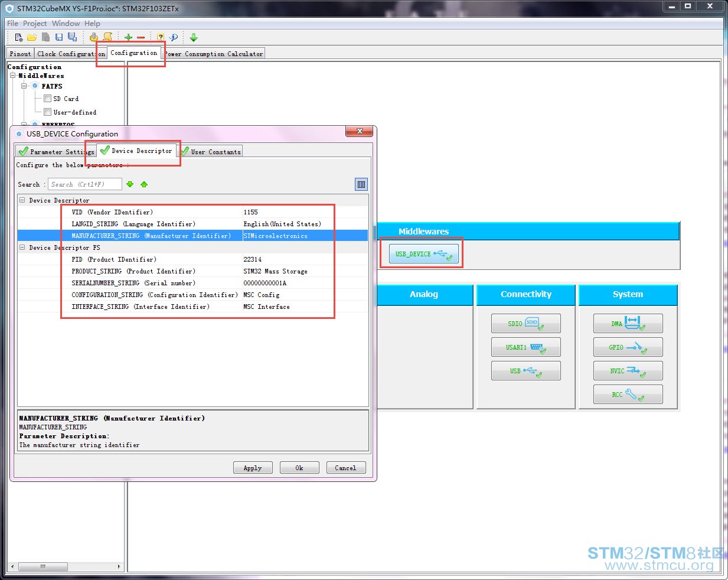The width and height of the screenshot is (728, 580).
Task: Close the USB_DEVICE Configuration dialog
Action: tap(360, 131)
